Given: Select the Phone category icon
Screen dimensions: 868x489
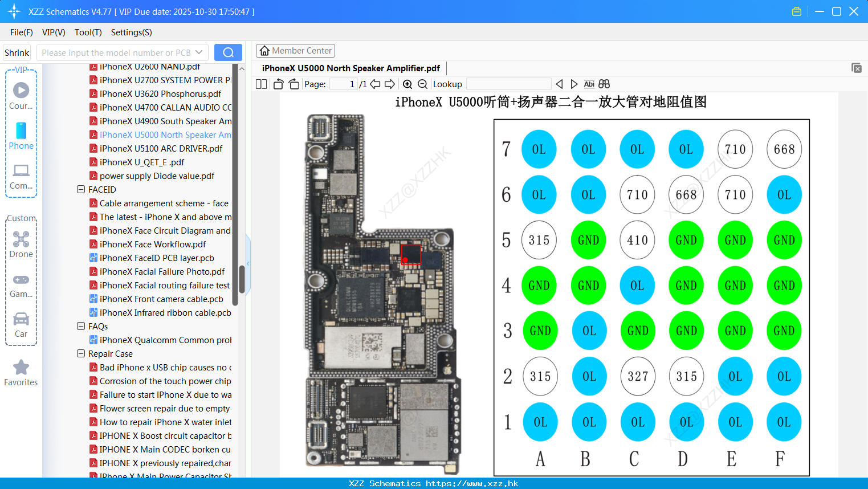Looking at the screenshot, I should (21, 136).
